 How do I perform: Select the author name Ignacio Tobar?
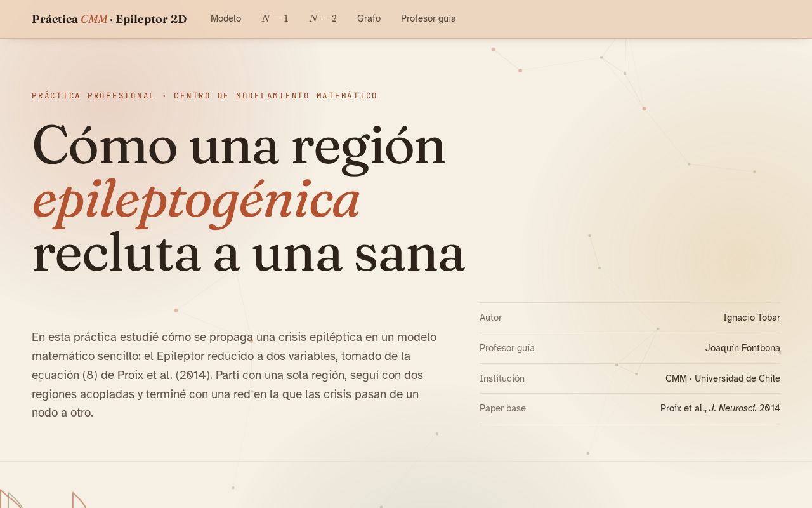click(x=752, y=317)
